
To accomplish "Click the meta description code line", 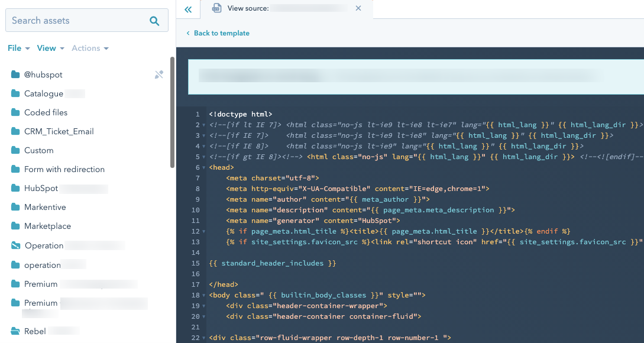I will (370, 210).
